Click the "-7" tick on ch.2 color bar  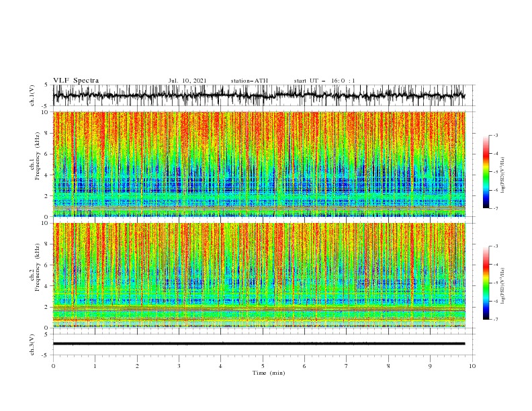(496, 319)
